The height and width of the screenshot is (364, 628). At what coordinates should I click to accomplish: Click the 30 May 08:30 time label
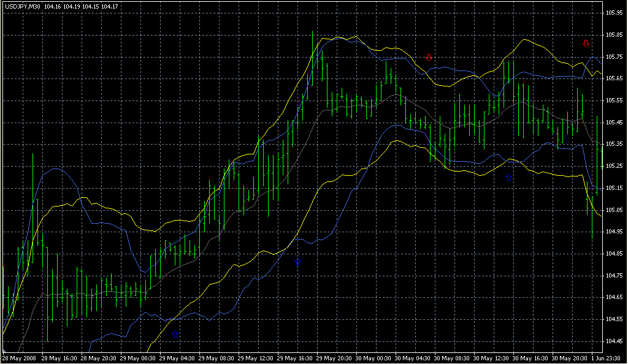click(452, 358)
